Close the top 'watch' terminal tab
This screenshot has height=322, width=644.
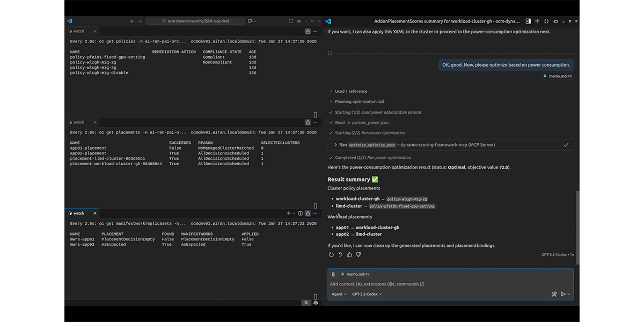tap(95, 32)
